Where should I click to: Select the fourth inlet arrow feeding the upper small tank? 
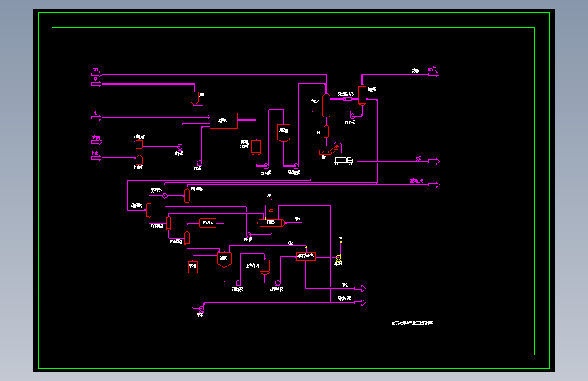coord(97,142)
